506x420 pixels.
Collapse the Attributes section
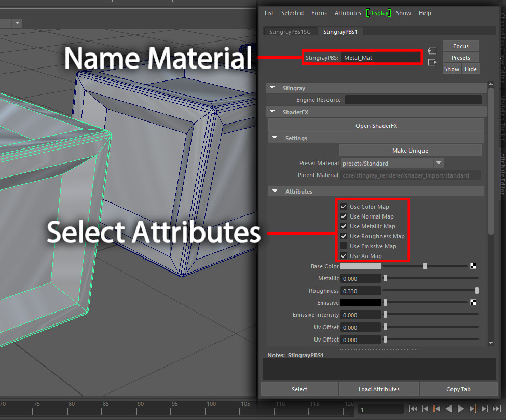pyautogui.click(x=275, y=191)
